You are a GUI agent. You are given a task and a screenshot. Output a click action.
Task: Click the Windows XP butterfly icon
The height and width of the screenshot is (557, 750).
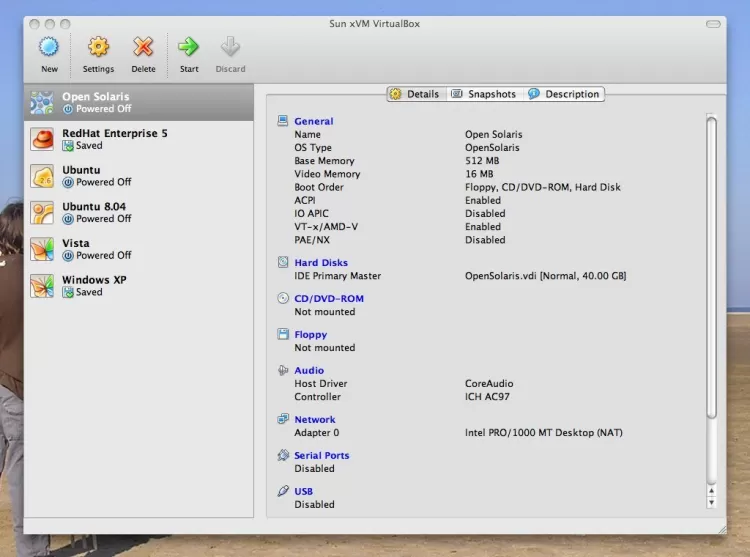point(42,286)
